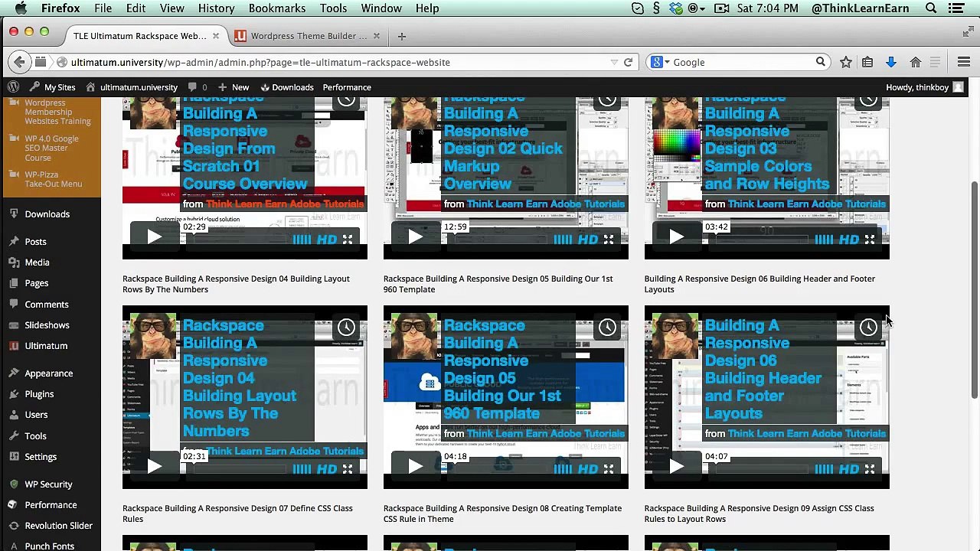
Task: Toggle HD on the Design 04 video
Action: pos(327,469)
